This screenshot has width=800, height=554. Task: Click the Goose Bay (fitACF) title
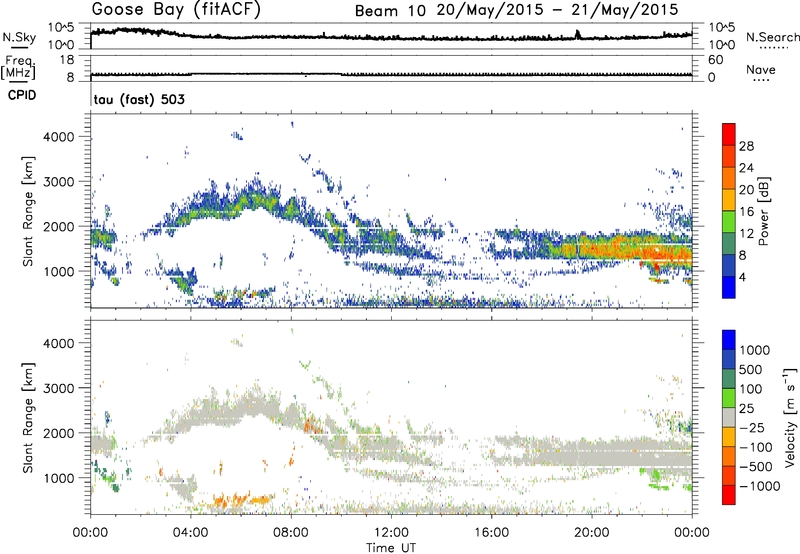[x=176, y=10]
